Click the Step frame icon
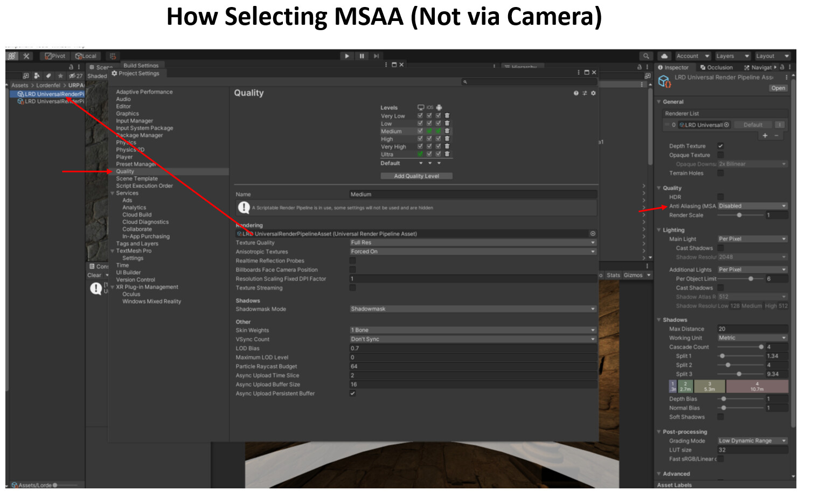This screenshot has width=813, height=504. point(375,55)
